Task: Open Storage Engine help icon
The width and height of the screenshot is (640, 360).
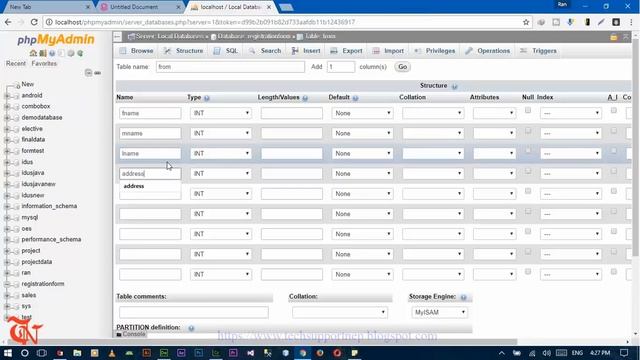Action: point(463,297)
